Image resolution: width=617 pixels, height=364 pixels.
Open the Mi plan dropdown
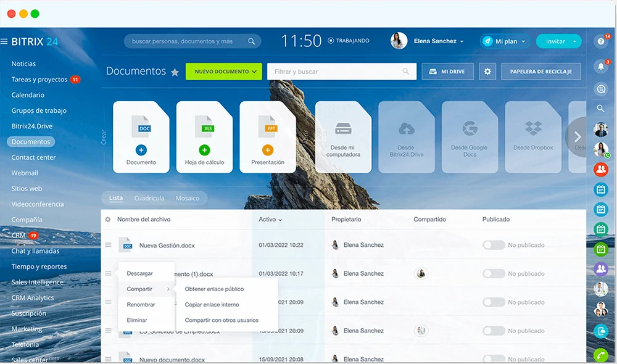point(504,41)
